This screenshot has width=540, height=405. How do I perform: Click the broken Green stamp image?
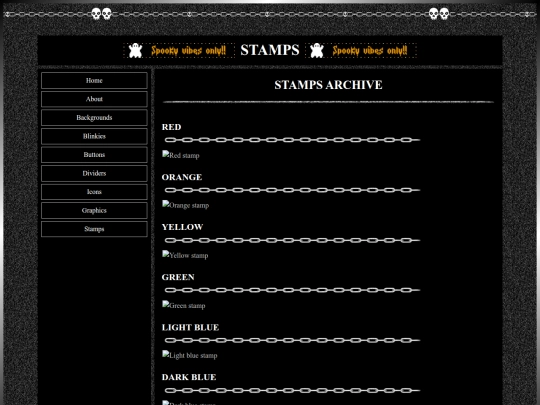tap(184, 305)
